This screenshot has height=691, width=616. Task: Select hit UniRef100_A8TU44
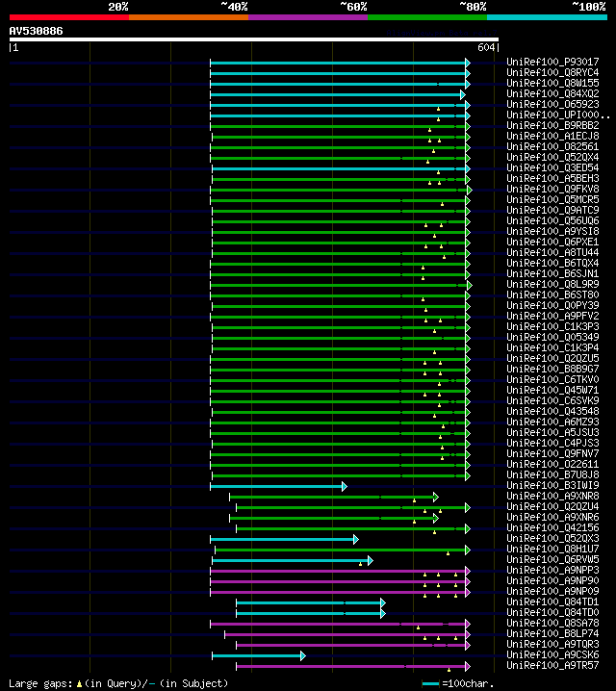point(552,252)
